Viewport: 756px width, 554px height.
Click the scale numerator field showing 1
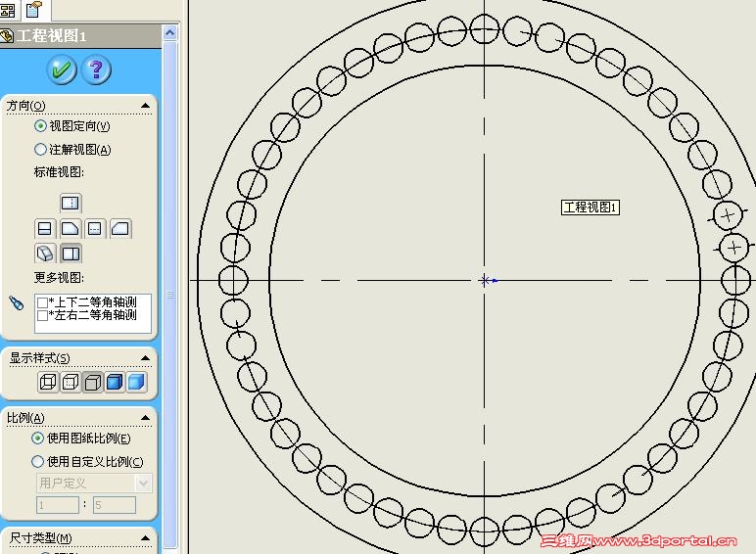pyautogui.click(x=58, y=505)
